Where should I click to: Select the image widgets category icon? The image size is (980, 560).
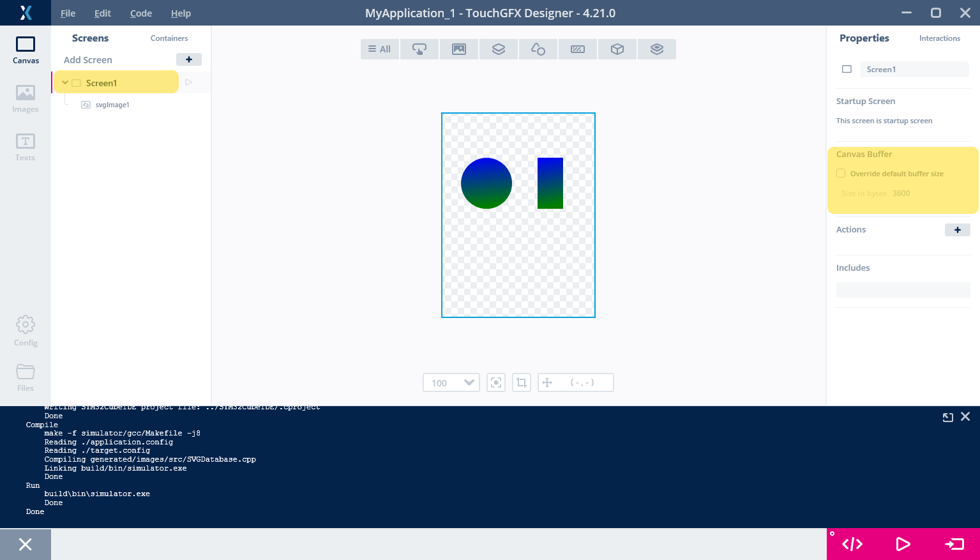click(459, 49)
